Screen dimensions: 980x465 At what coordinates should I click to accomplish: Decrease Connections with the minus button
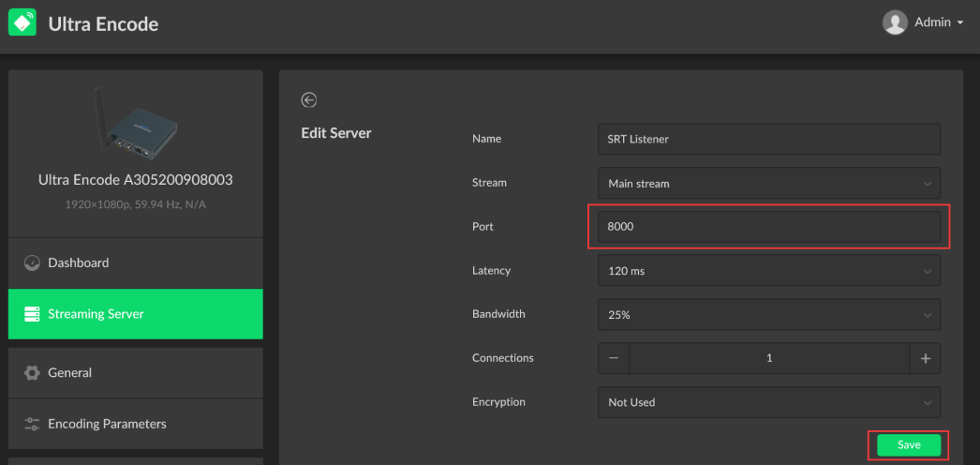(614, 358)
